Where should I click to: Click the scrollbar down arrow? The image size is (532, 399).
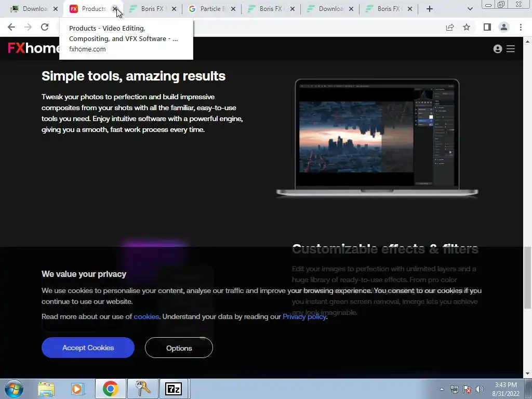(527, 374)
